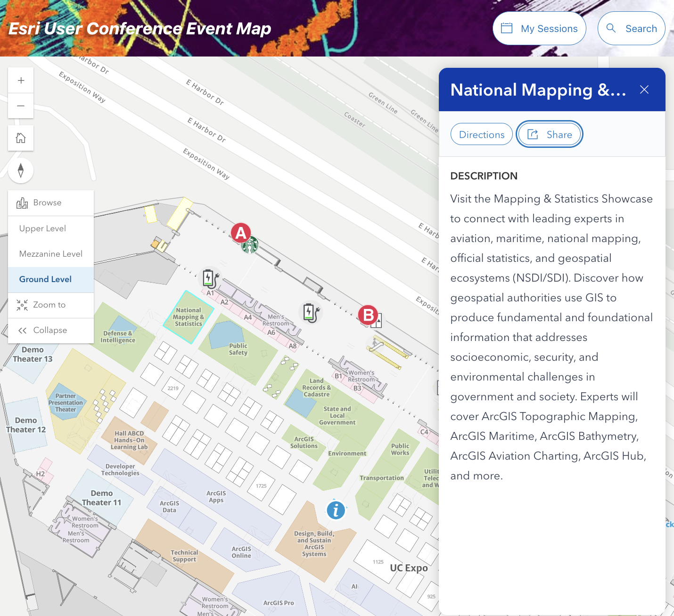
Task: Select Ground Level floor
Action: pos(51,279)
